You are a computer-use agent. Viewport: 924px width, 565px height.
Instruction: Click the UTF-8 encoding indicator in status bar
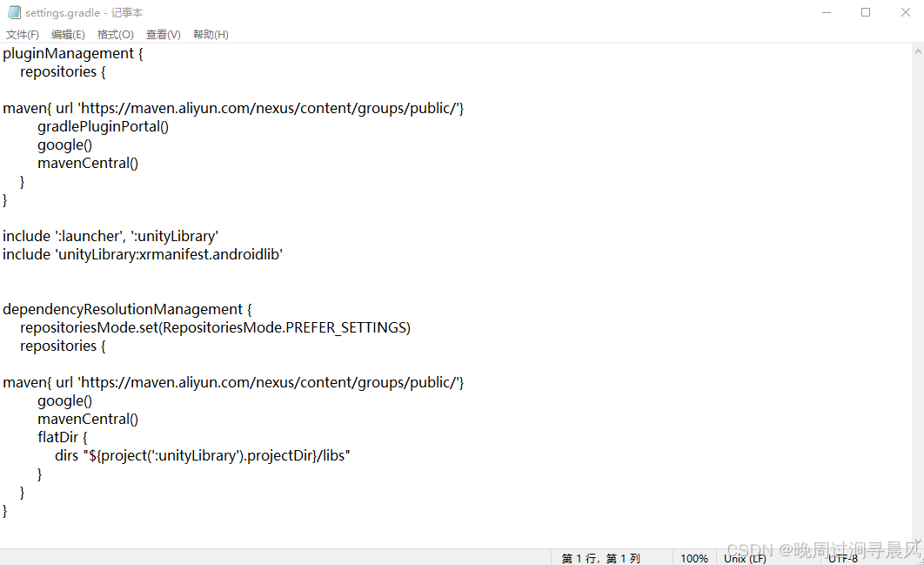click(842, 558)
